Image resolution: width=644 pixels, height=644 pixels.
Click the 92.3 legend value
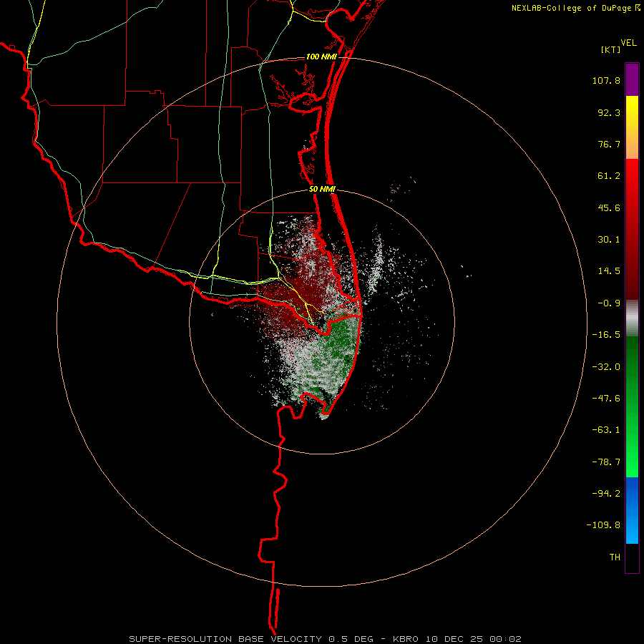tap(609, 112)
